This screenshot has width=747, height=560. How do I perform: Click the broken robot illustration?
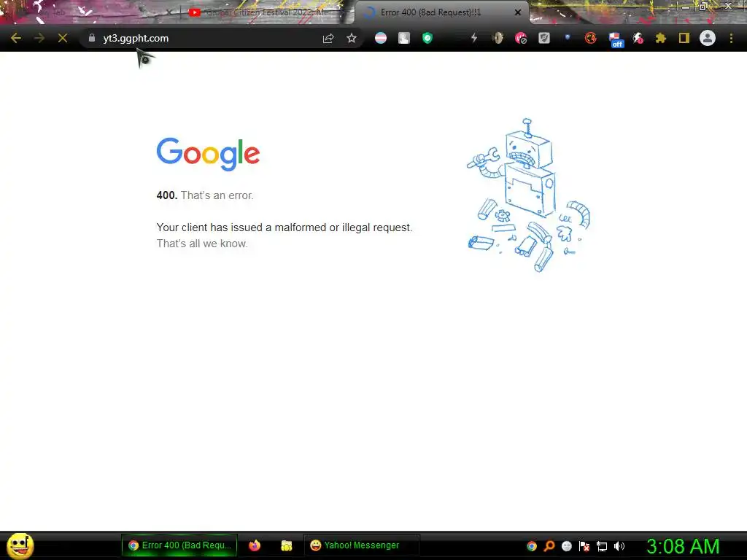click(528, 195)
